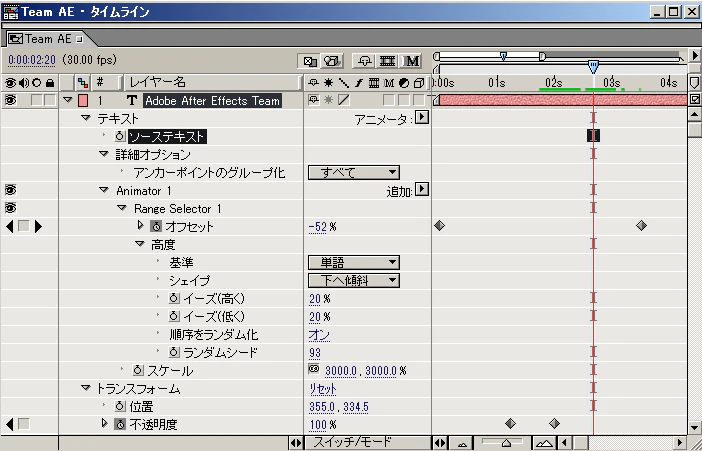Collapse the Range Selector 1 group
The height and width of the screenshot is (451, 702).
point(122,208)
